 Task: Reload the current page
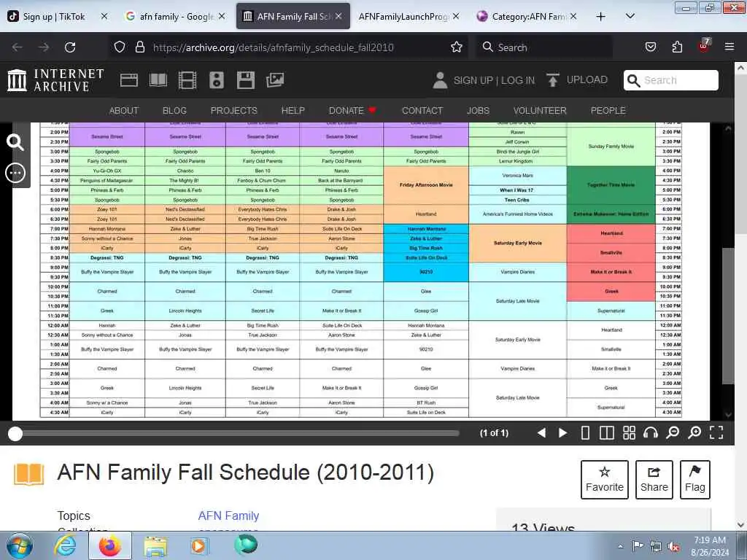pyautogui.click(x=70, y=47)
